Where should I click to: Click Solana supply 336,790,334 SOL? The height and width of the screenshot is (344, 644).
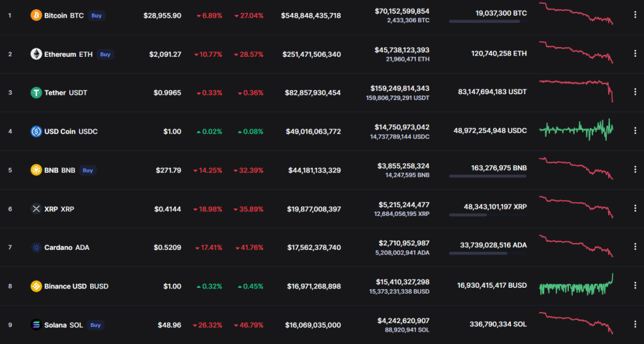point(498,324)
